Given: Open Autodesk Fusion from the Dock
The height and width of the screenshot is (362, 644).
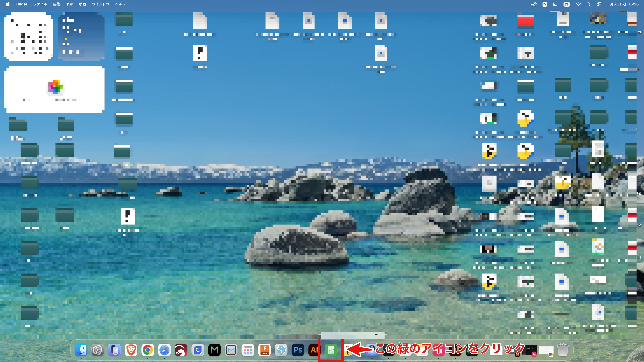Looking at the screenshot, I should (264, 350).
